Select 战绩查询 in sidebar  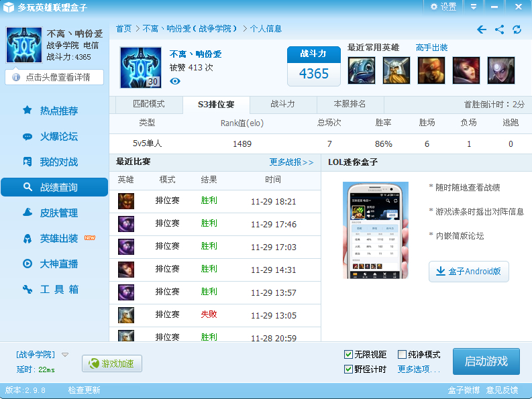pos(54,187)
